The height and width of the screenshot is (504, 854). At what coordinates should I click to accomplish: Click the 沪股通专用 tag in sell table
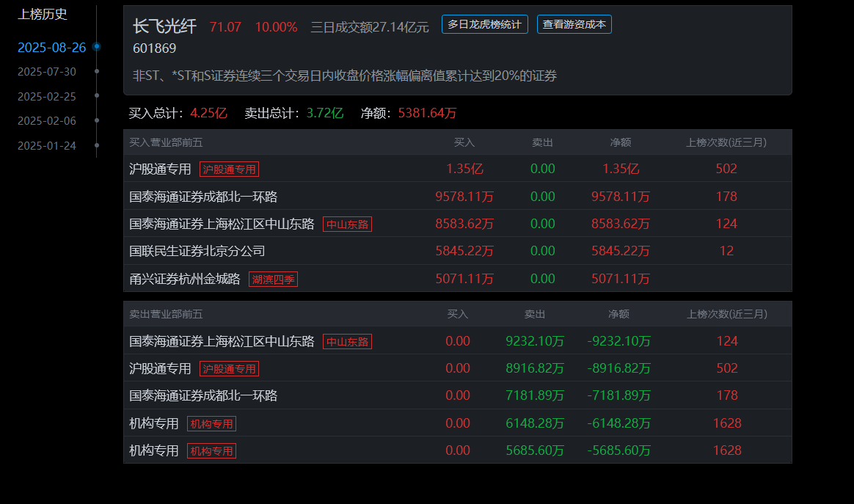pyautogui.click(x=230, y=369)
